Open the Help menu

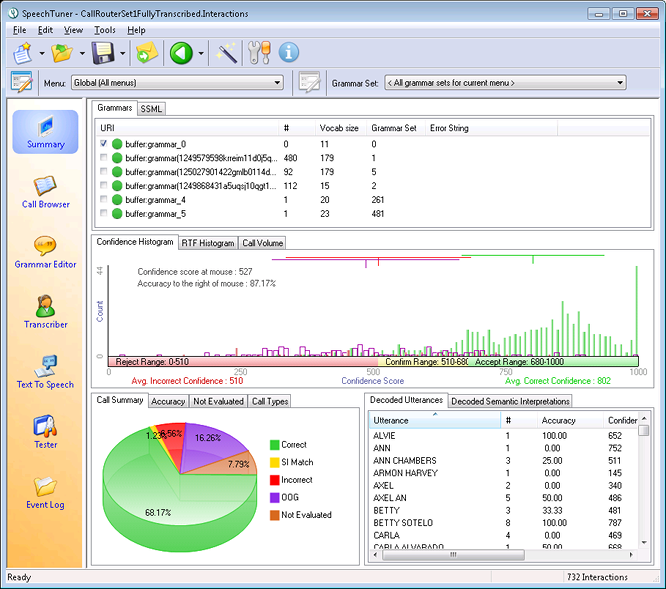[136, 30]
